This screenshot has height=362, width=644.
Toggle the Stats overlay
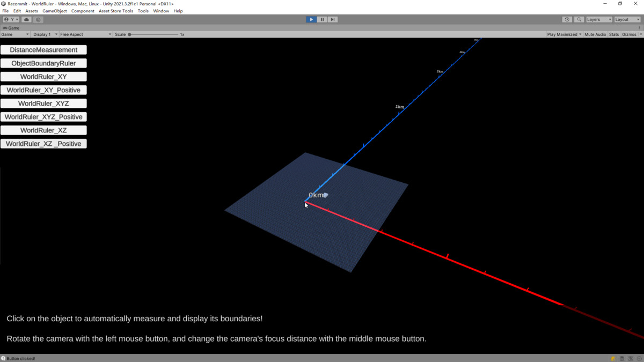614,34
